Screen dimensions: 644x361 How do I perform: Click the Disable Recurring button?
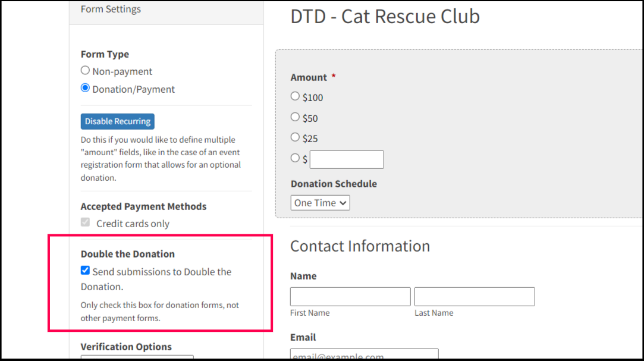coord(117,121)
